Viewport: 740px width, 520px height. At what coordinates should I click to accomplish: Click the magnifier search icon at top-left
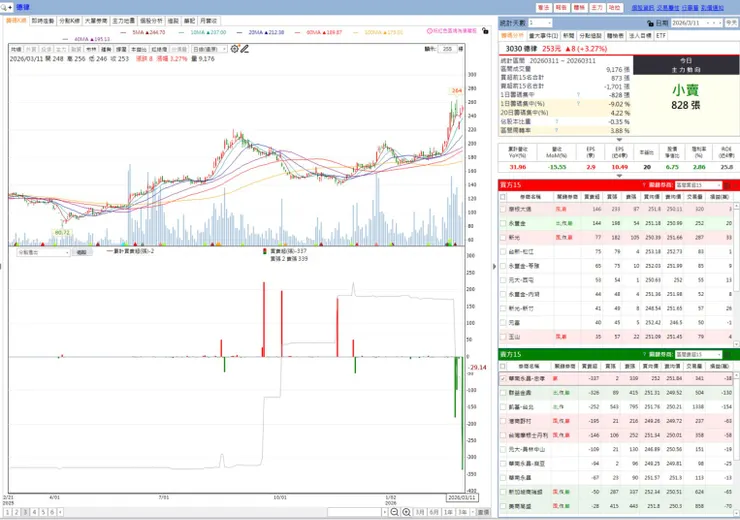[4, 7]
